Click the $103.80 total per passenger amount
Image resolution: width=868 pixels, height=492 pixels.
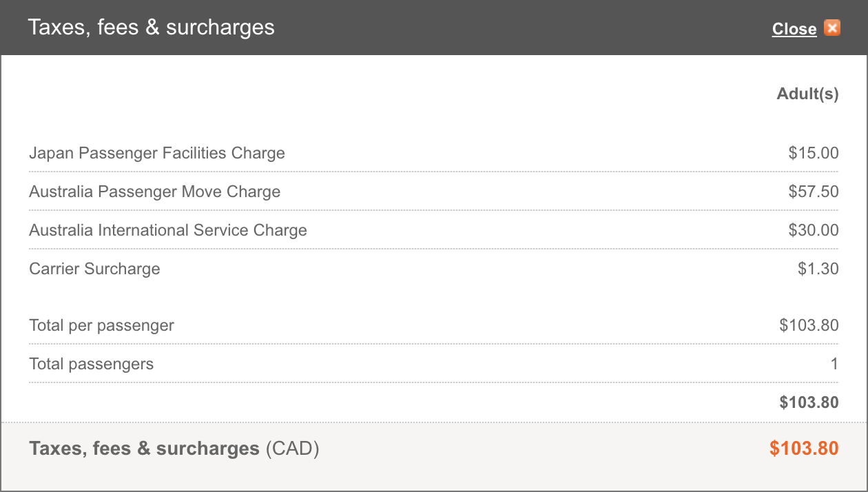[x=809, y=325]
